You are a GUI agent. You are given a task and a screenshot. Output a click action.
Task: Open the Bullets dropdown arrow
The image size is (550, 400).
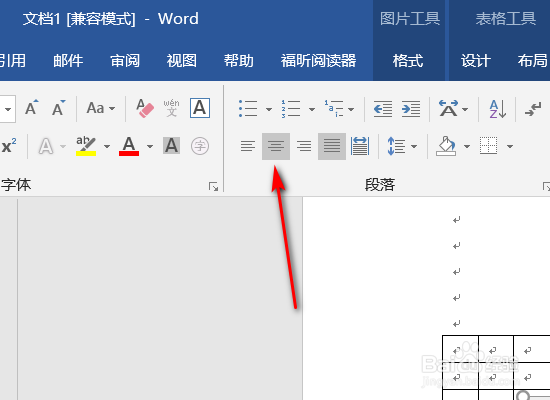pyautogui.click(x=269, y=109)
